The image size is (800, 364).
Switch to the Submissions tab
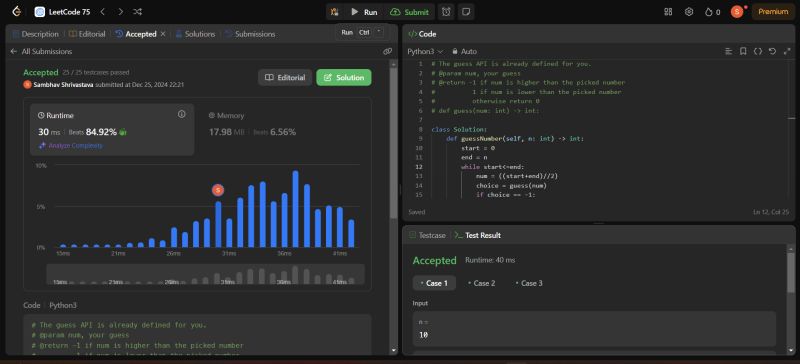(250, 34)
